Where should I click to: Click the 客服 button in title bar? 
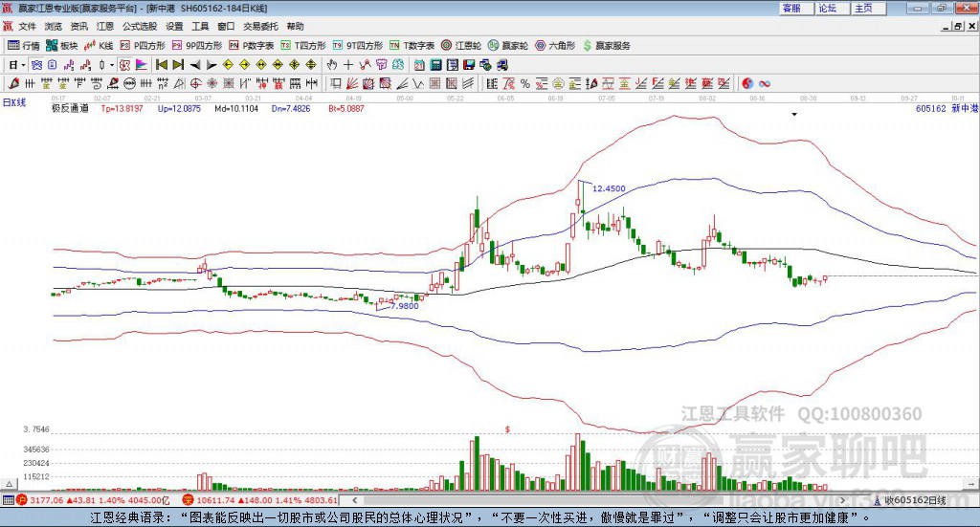click(x=796, y=8)
